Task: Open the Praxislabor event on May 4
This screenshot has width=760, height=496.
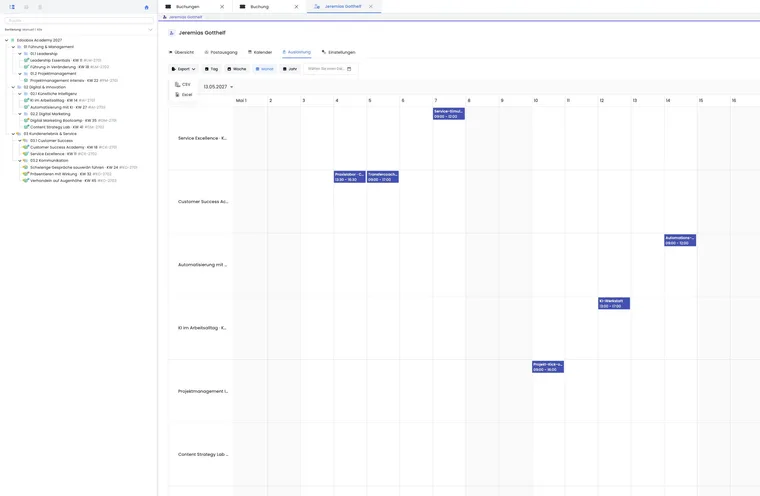Action: pos(349,176)
